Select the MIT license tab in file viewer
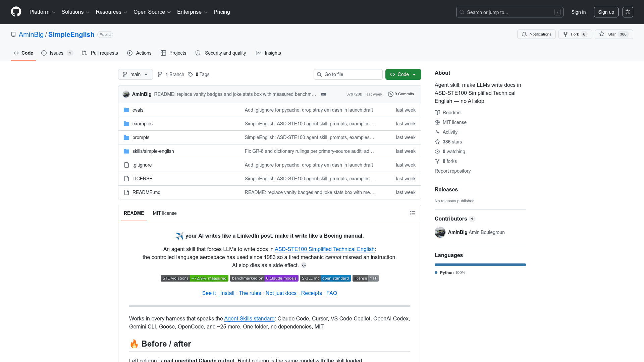The image size is (644, 362). 165,213
